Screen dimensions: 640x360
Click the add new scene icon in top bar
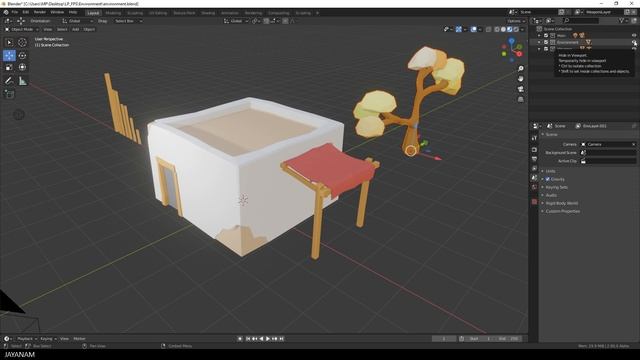coord(562,12)
